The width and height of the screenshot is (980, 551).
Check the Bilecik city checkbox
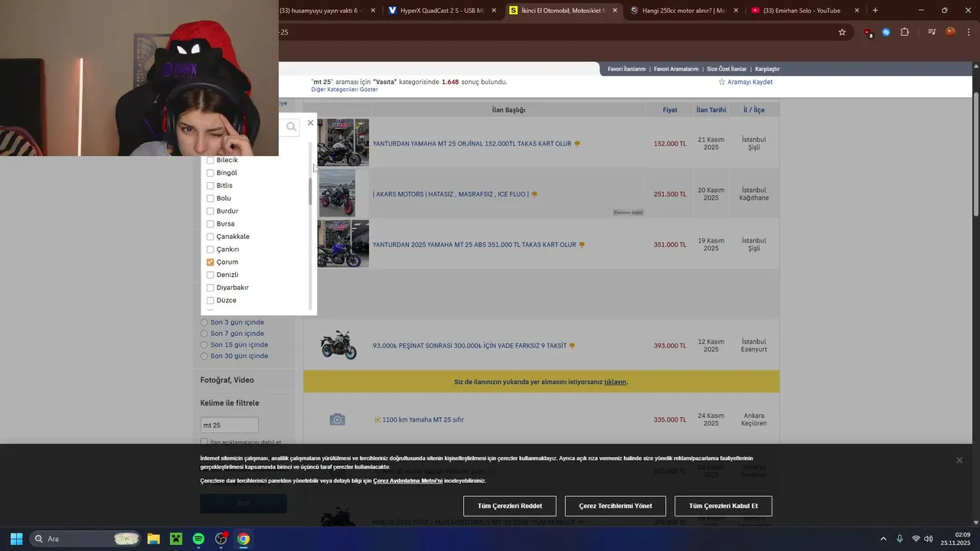tap(210, 160)
